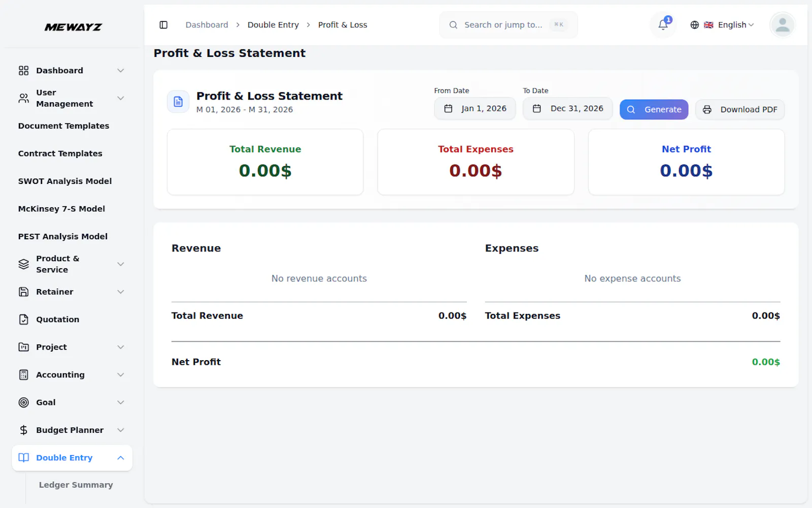Pick the To Date Dec 31, 2026 field
This screenshot has width=812, height=508.
pyautogui.click(x=567, y=109)
